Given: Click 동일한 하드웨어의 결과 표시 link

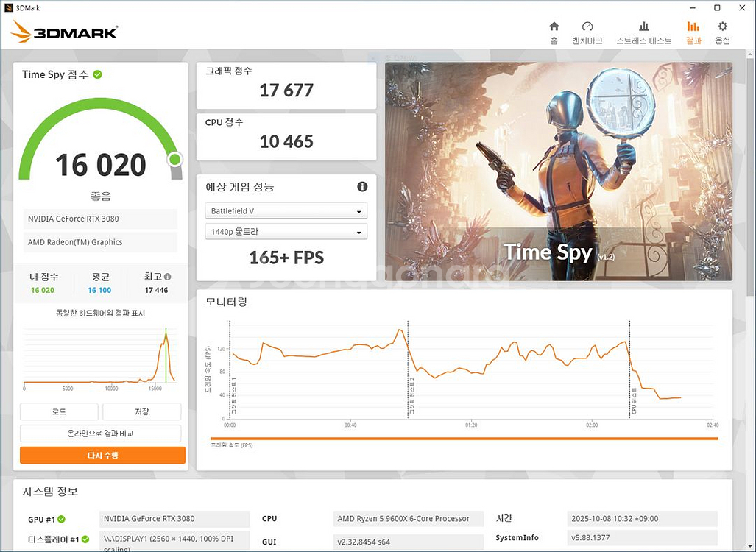Looking at the screenshot, I should pos(101,311).
